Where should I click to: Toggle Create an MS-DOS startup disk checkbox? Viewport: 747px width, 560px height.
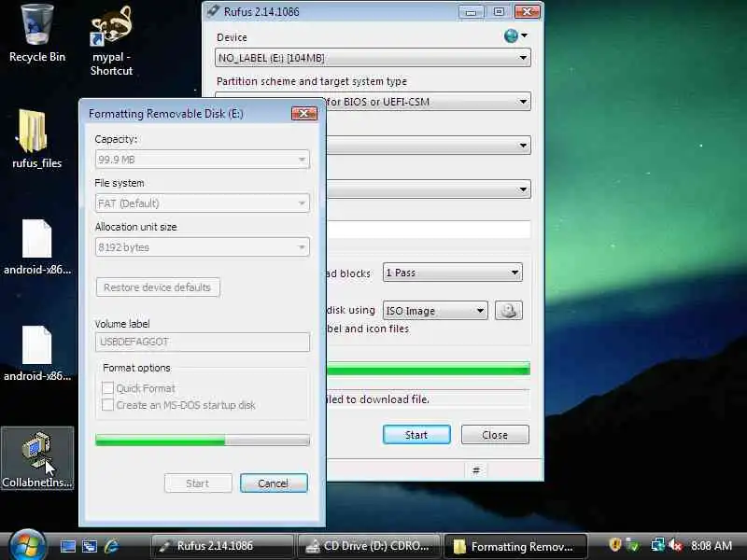coord(107,405)
